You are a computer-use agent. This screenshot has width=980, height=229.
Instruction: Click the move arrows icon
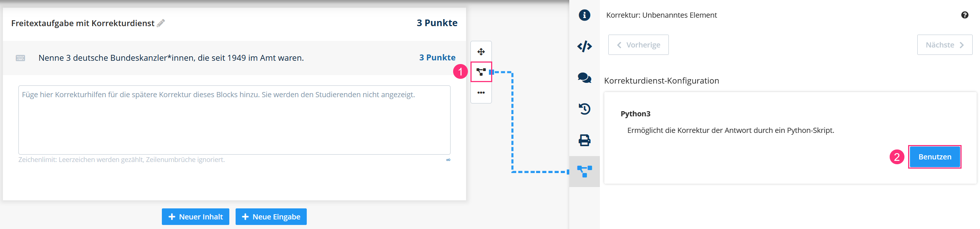(x=481, y=52)
